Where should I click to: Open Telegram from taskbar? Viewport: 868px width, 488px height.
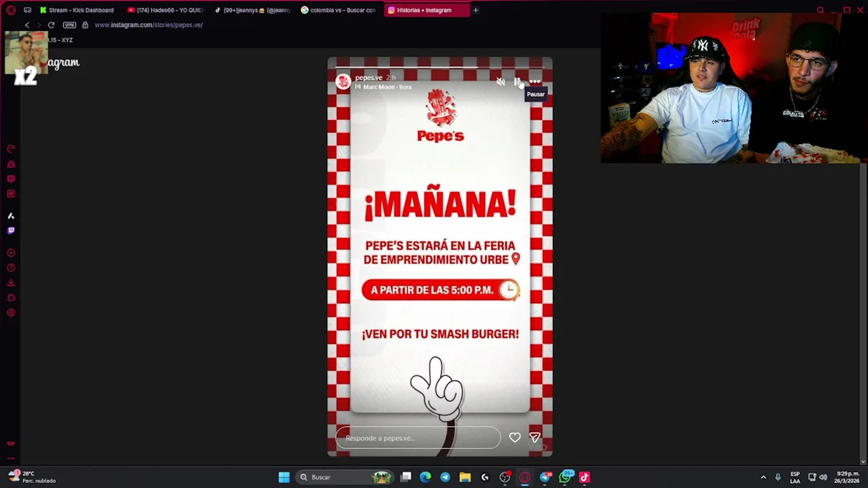point(445,477)
